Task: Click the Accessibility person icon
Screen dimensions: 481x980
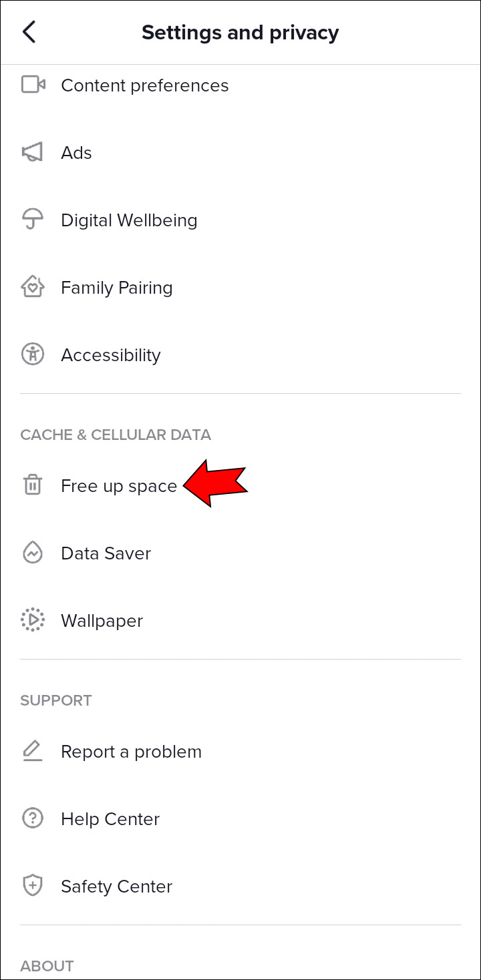Action: [33, 354]
